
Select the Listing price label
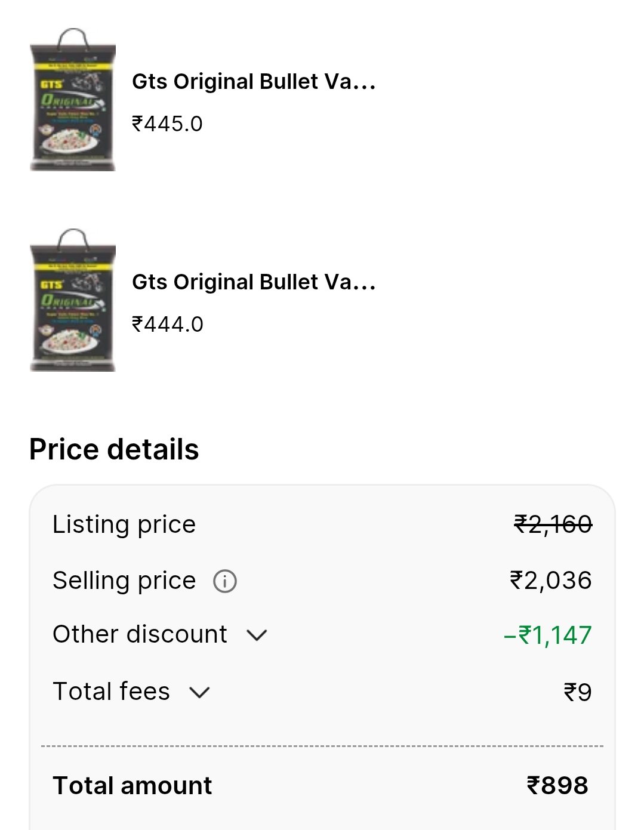pyautogui.click(x=124, y=524)
